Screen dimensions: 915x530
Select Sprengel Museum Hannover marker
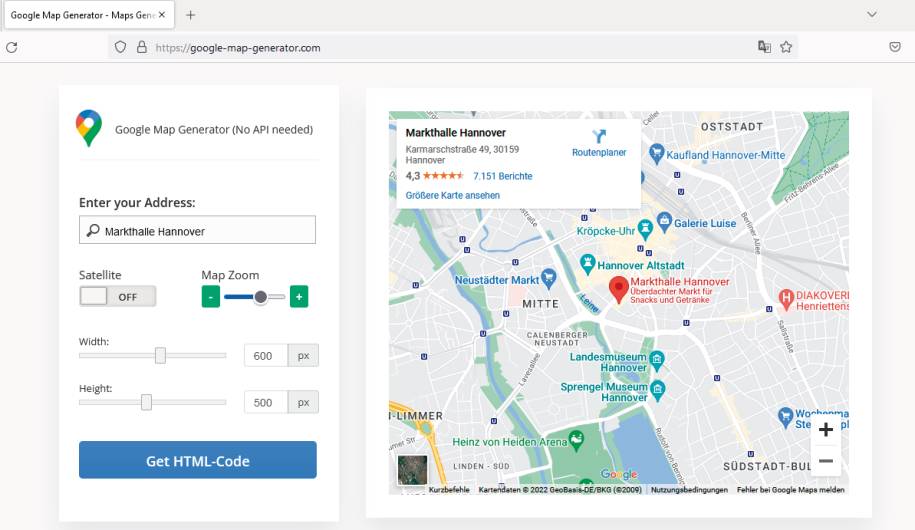658,390
